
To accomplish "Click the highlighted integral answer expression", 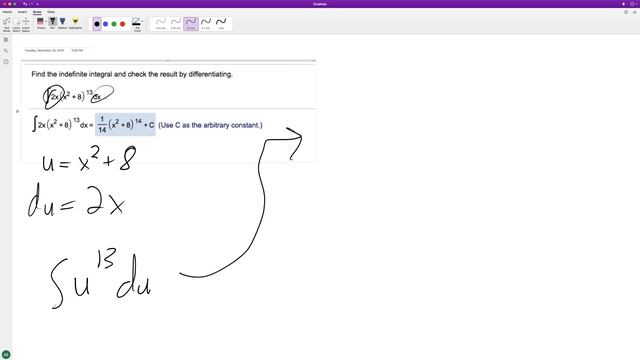I will coord(125,124).
